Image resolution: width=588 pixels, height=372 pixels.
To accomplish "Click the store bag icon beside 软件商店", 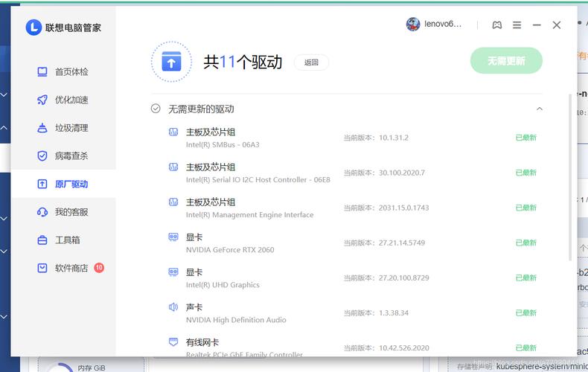I will [x=42, y=268].
